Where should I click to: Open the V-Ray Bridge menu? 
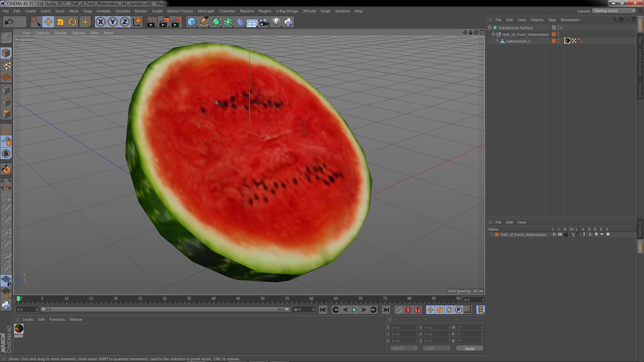point(287,11)
